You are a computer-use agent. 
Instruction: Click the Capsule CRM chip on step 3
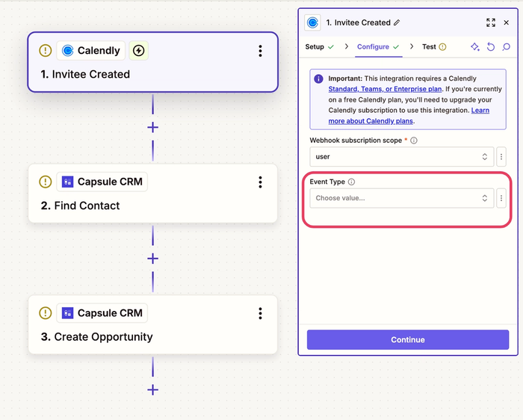pos(102,313)
